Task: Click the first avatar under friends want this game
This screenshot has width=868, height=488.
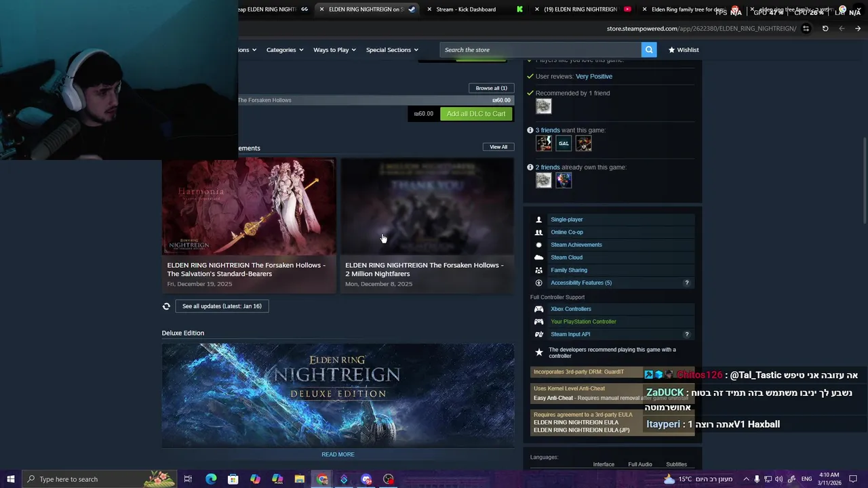Action: point(543,143)
